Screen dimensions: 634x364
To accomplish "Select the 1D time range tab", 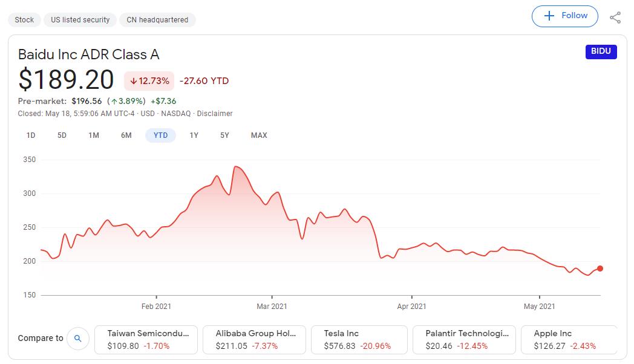I will click(31, 135).
